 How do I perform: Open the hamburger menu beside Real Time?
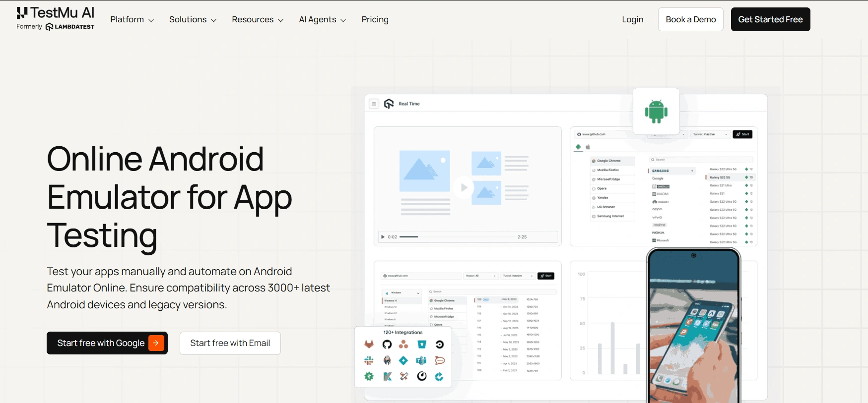point(374,104)
